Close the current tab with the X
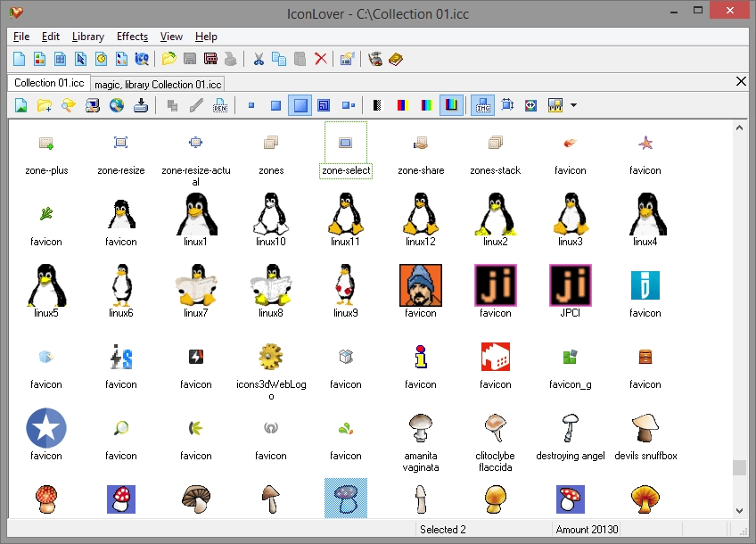Screen dimensions: 756x544 click(x=741, y=81)
